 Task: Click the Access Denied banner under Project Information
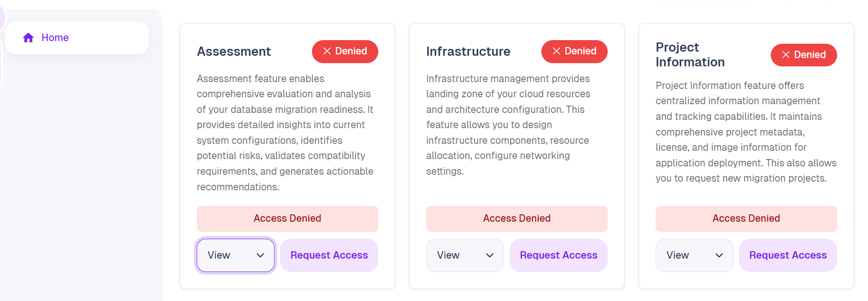pyautogui.click(x=746, y=218)
